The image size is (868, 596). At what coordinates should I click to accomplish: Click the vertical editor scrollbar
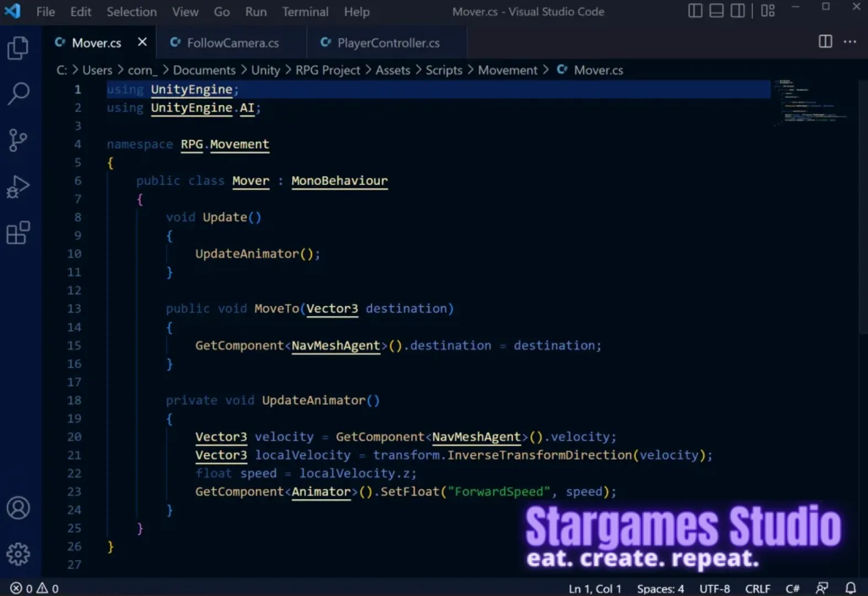click(864, 207)
